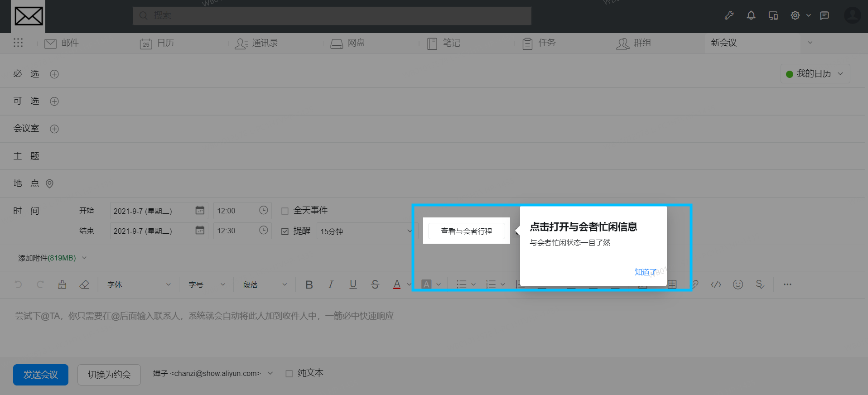868x395 pixels.
Task: Click the wrench tool icon in header
Action: pos(729,16)
